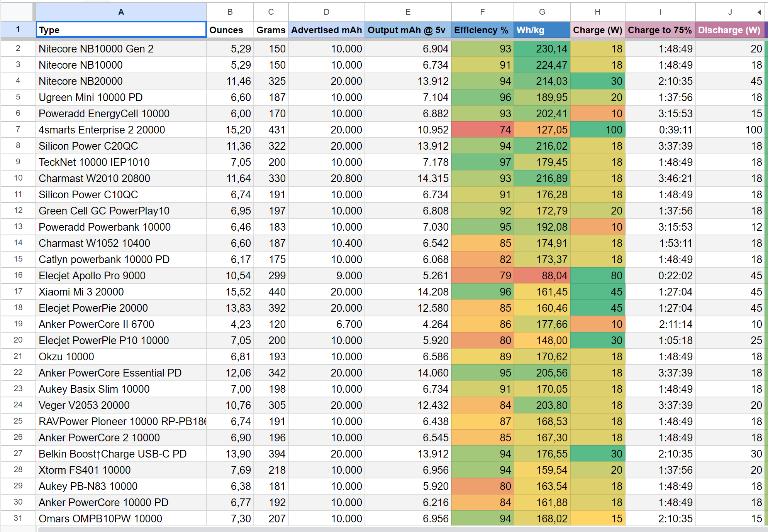Click the column G header letter
This screenshot has height=532, width=768.
(x=542, y=12)
